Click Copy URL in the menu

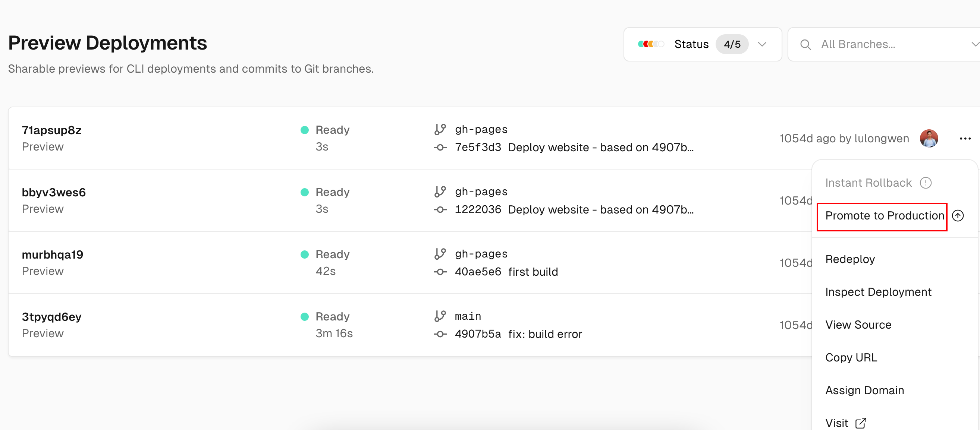851,357
